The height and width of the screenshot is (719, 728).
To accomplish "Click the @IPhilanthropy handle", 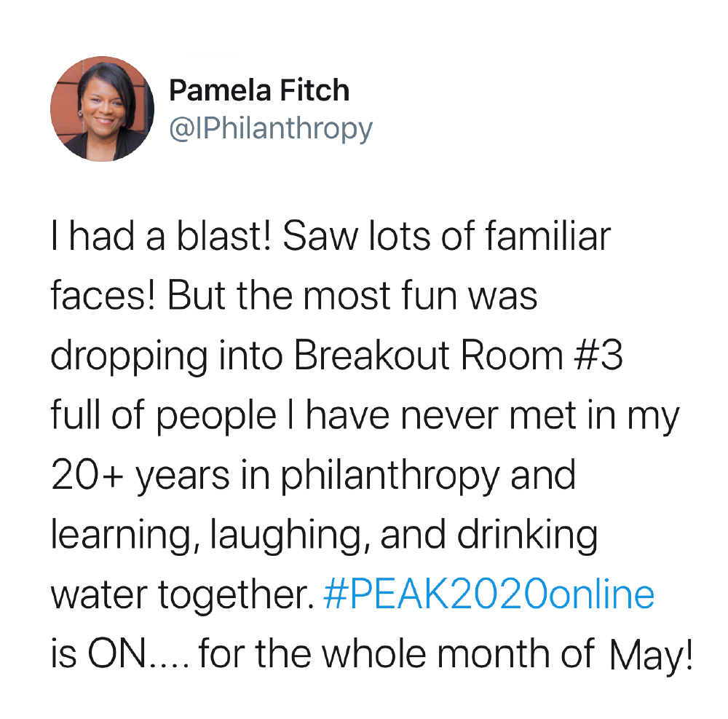I will point(270,129).
